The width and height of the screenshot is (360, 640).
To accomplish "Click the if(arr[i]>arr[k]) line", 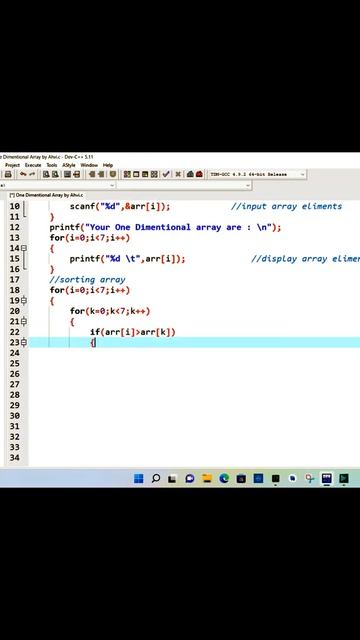I will [x=133, y=332].
